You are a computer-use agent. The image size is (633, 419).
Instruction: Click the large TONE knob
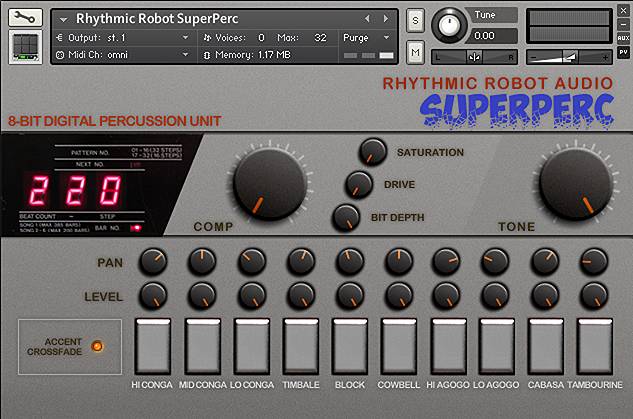point(576,184)
